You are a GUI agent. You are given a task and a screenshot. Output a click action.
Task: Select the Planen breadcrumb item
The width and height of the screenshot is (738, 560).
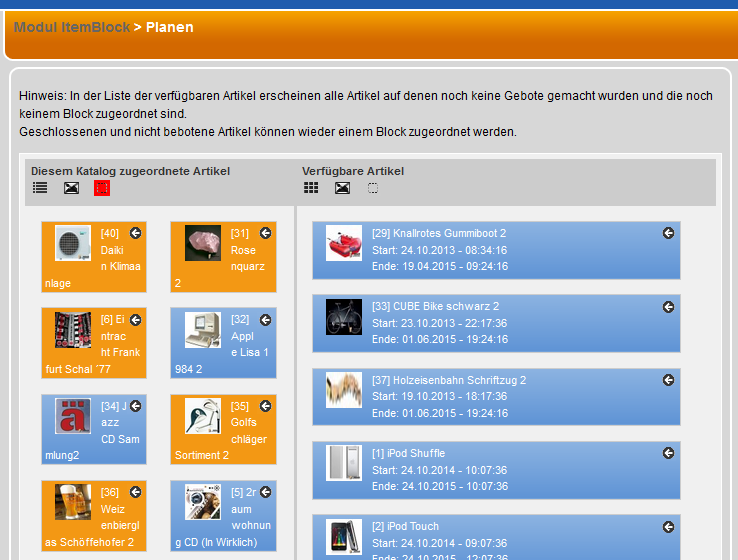pyautogui.click(x=169, y=27)
